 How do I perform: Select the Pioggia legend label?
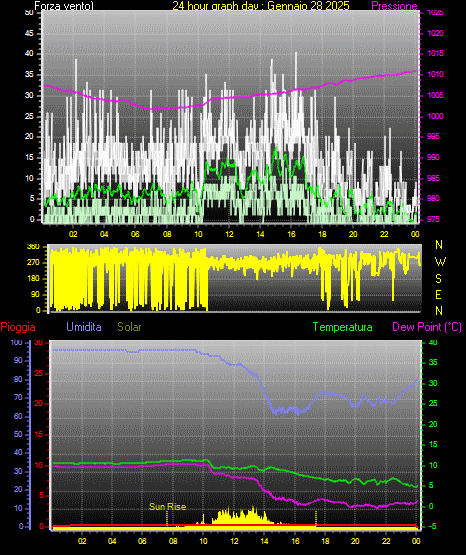[x=18, y=327]
